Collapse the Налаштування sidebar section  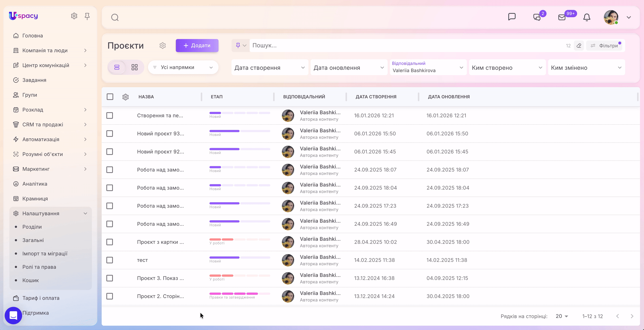(x=51, y=213)
